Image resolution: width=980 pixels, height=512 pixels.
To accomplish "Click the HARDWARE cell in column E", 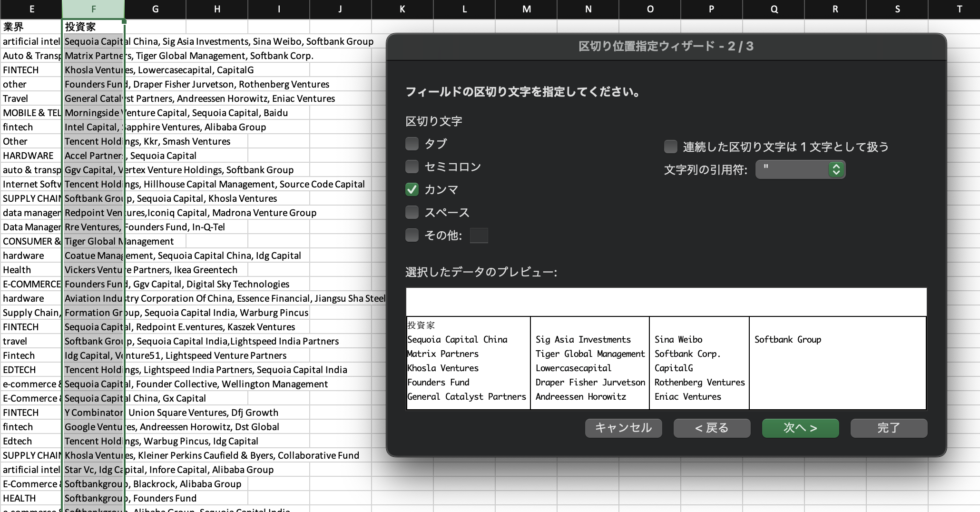I will click(x=31, y=156).
